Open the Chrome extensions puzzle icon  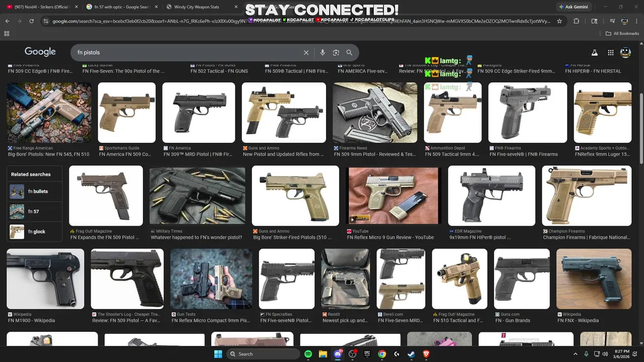pyautogui.click(x=577, y=21)
